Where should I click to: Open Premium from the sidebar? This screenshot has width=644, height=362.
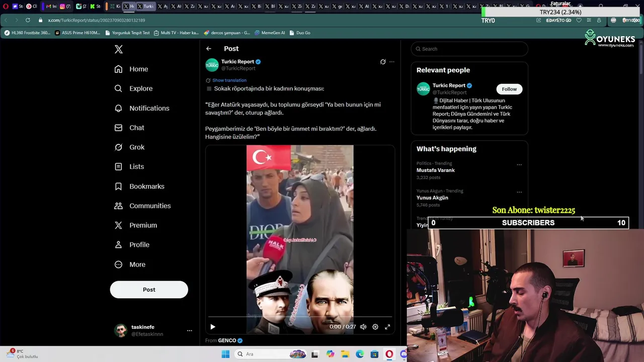point(136,225)
